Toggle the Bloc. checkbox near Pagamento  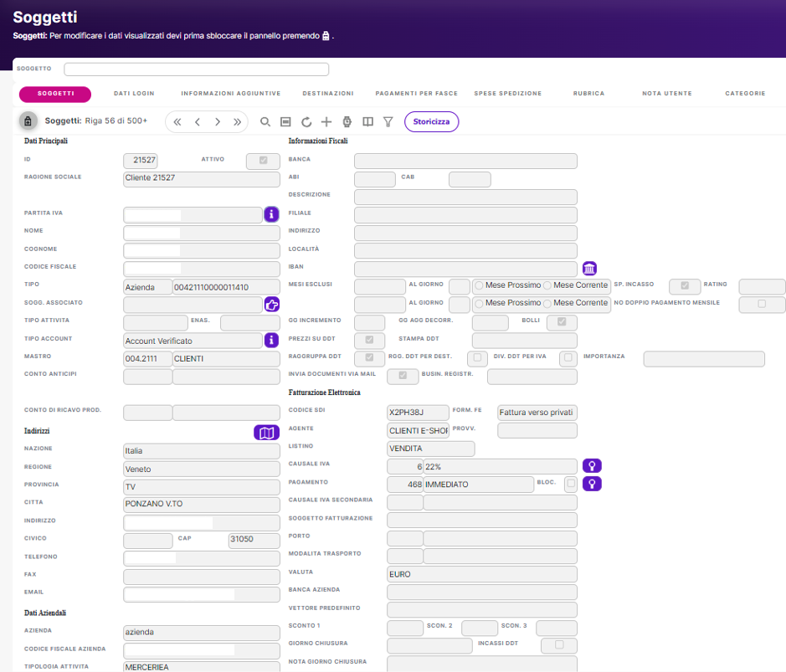point(571,484)
